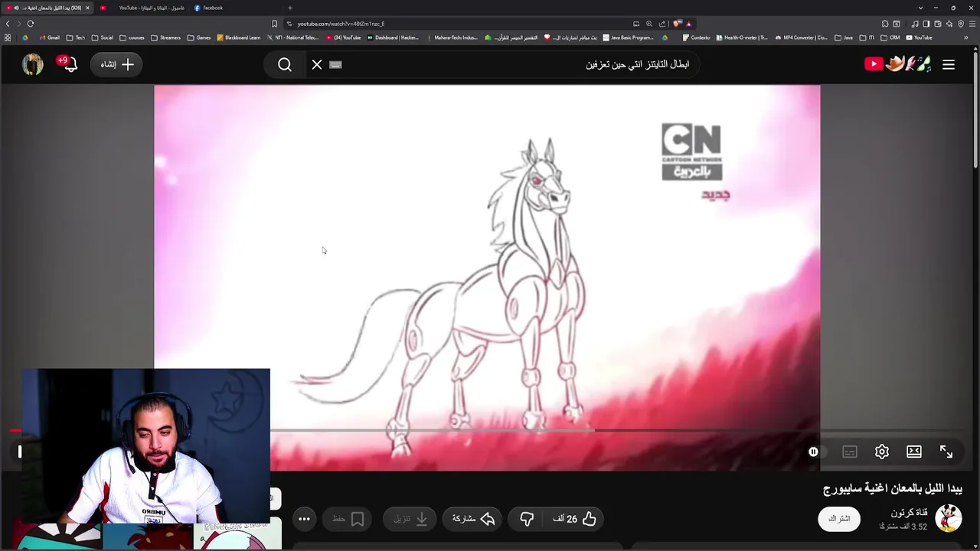Open Brave Wallet icon
Image resolution: width=980 pixels, height=551 pixels.
[938, 24]
